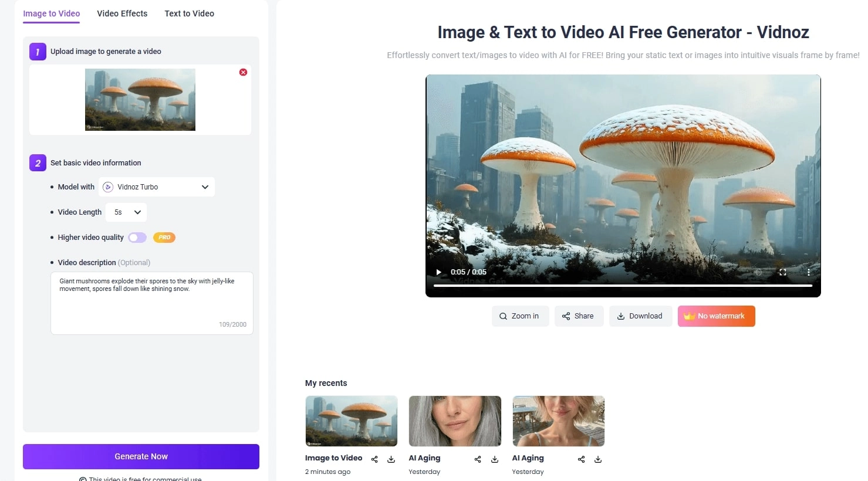The image size is (868, 481).
Task: Click the share icon next to Image to Video recent
Action: [x=374, y=459]
